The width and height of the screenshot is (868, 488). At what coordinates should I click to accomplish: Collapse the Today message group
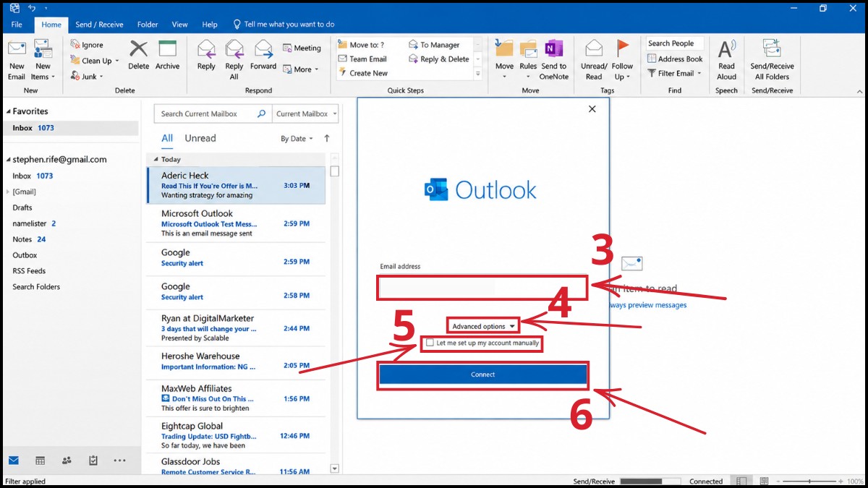pos(156,160)
